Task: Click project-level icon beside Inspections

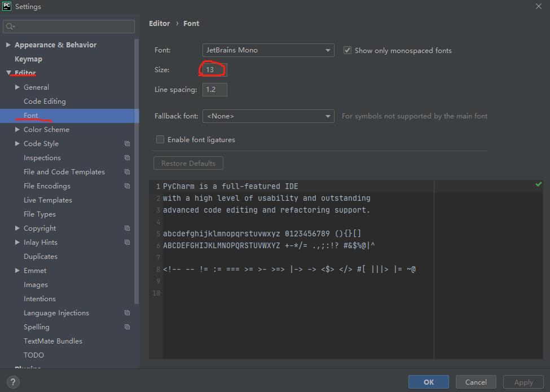Action: click(127, 158)
